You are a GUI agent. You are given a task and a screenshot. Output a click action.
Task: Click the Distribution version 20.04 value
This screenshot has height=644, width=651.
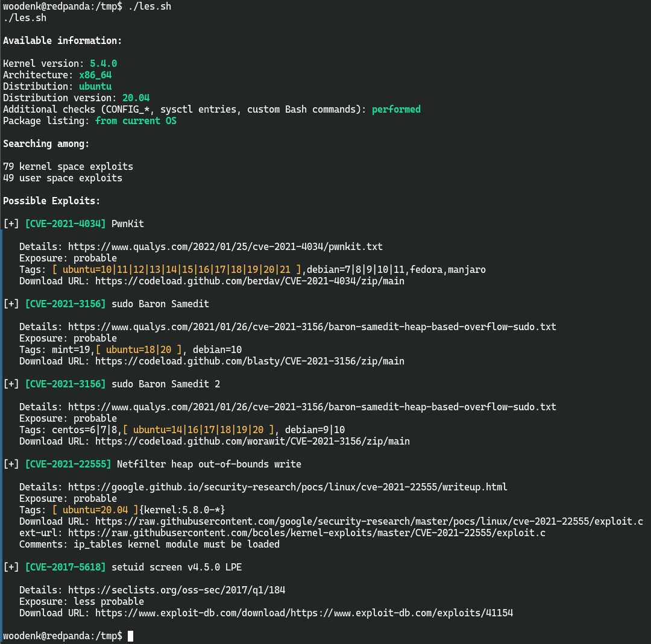136,98
